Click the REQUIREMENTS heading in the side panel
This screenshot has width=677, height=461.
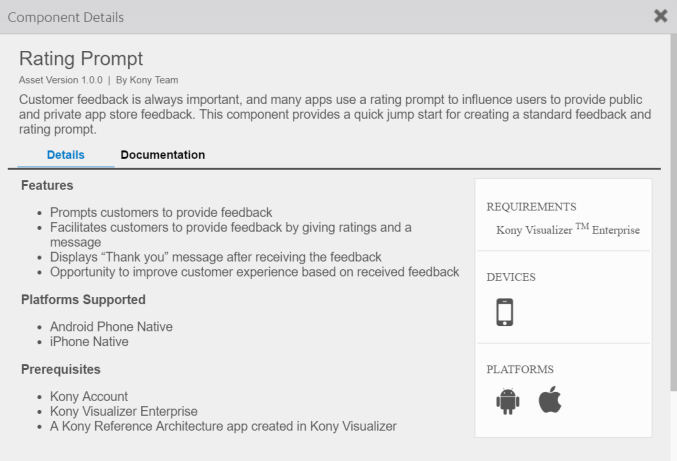tap(531, 207)
